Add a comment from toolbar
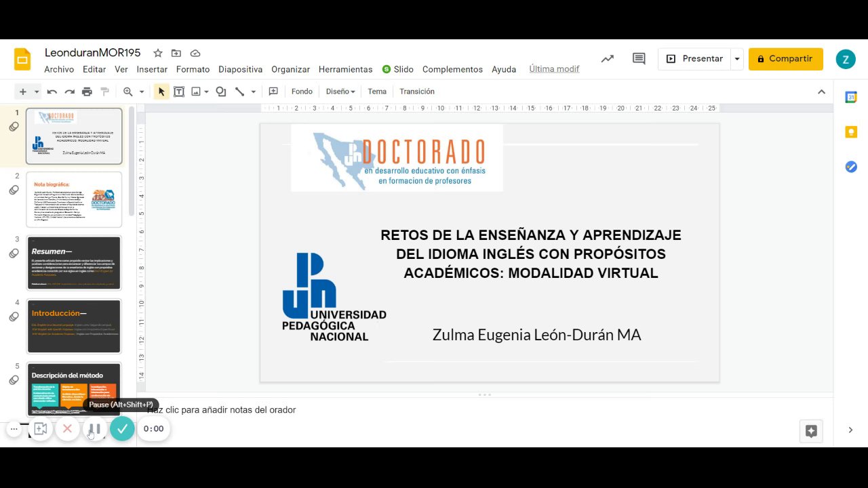 (x=273, y=91)
